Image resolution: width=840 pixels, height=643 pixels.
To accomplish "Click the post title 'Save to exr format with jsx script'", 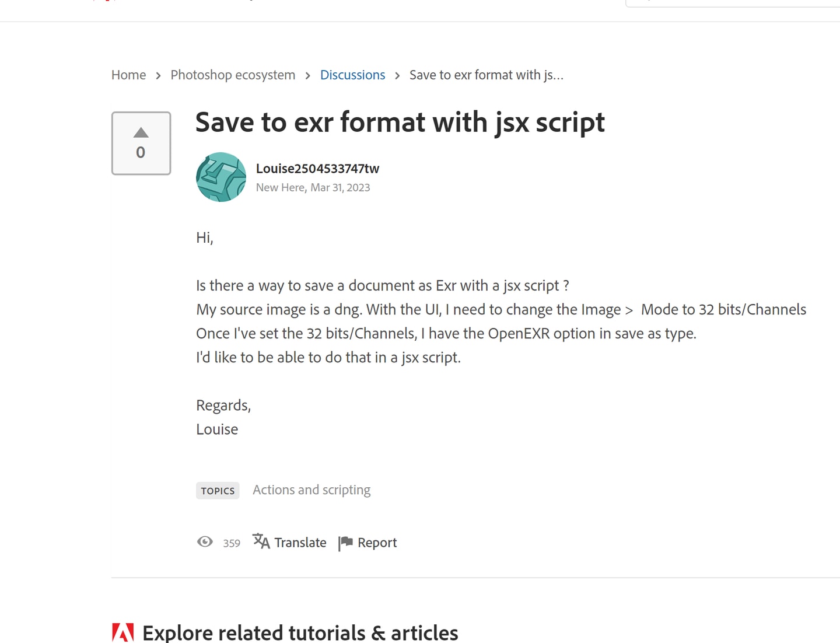I will pyautogui.click(x=400, y=123).
